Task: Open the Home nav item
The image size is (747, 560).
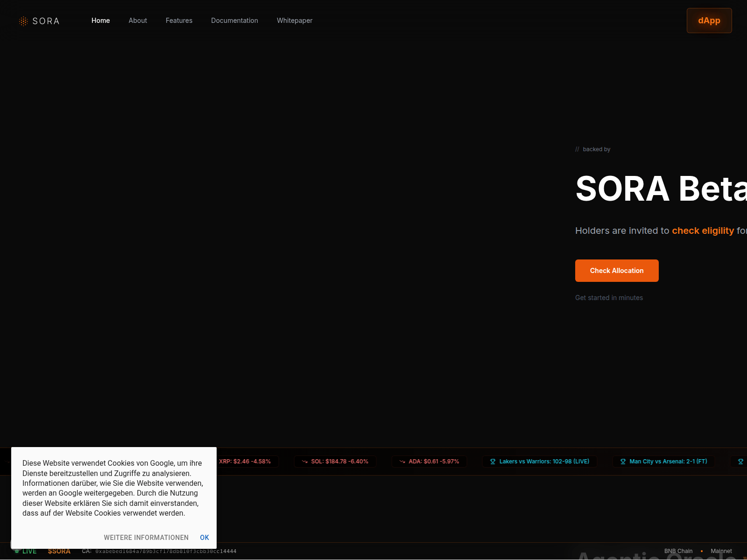Action: point(101,21)
